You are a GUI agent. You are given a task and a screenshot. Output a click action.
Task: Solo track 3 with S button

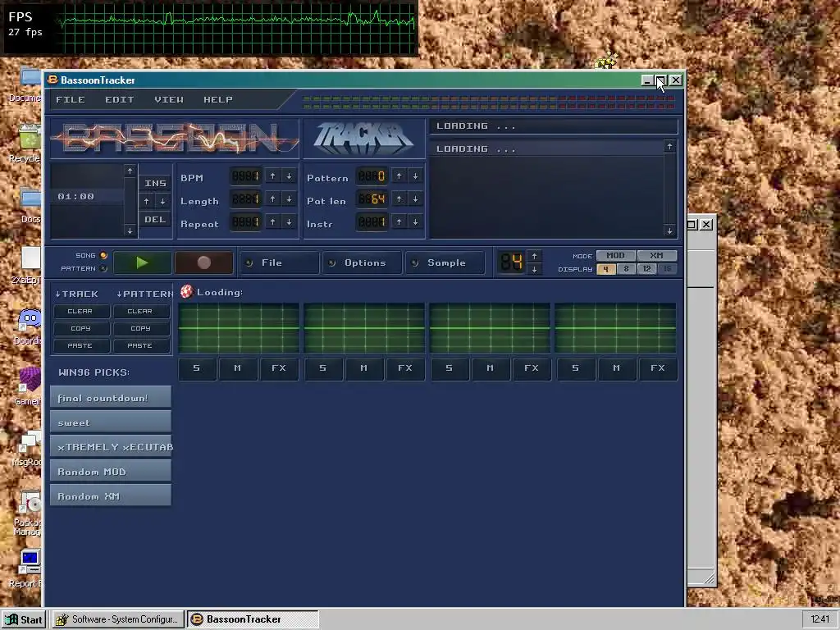450,368
